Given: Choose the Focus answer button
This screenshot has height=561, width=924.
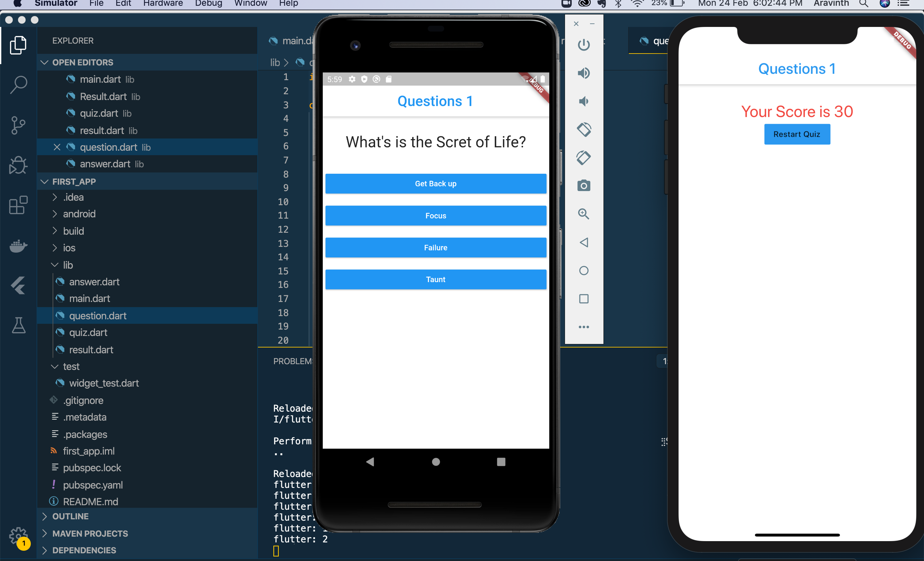Looking at the screenshot, I should pyautogui.click(x=435, y=215).
